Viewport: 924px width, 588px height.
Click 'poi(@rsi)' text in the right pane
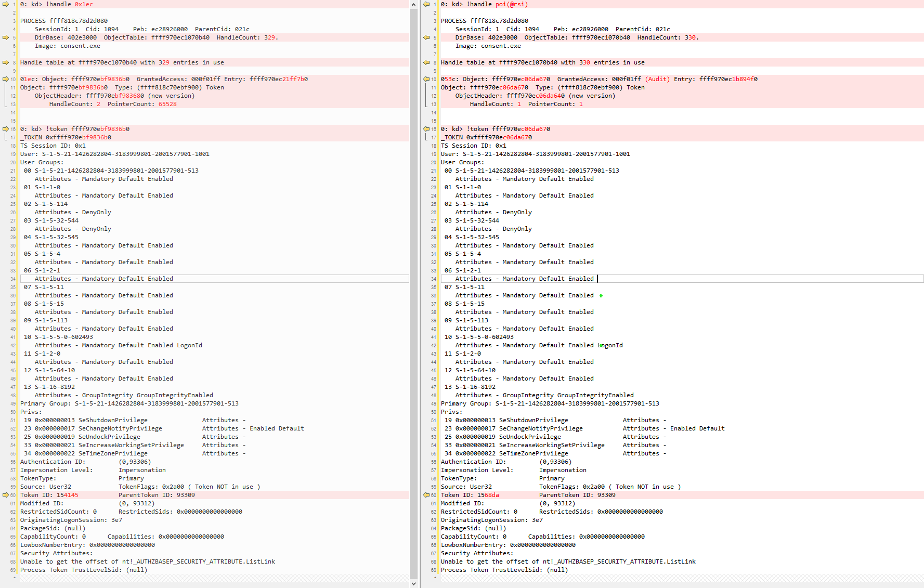[x=511, y=4]
